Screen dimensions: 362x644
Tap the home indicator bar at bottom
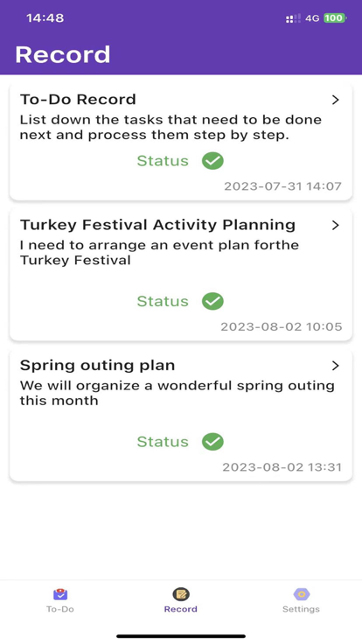[x=181, y=636]
